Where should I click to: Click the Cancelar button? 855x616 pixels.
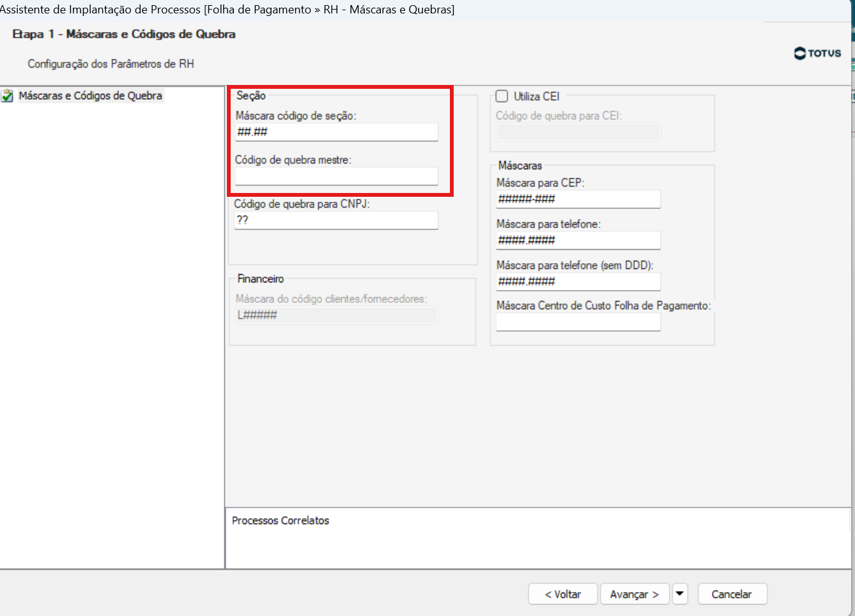click(x=732, y=594)
